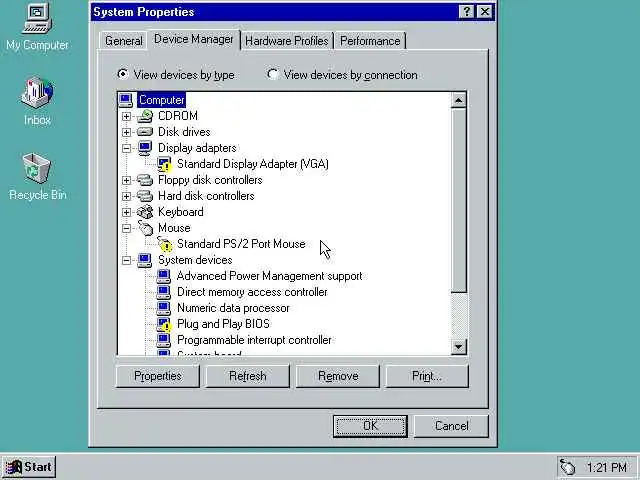
Task: Select Standard Display Adapter (VGA) entry
Action: (253, 164)
